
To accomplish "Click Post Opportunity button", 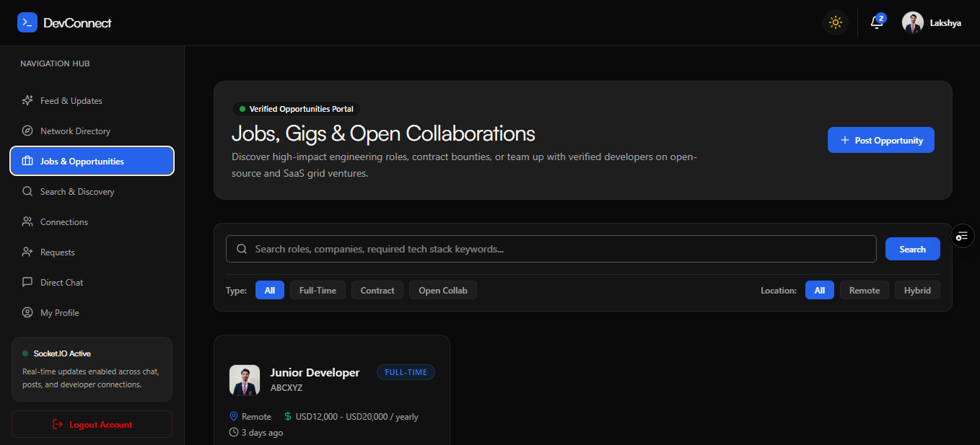I will pyautogui.click(x=881, y=140).
